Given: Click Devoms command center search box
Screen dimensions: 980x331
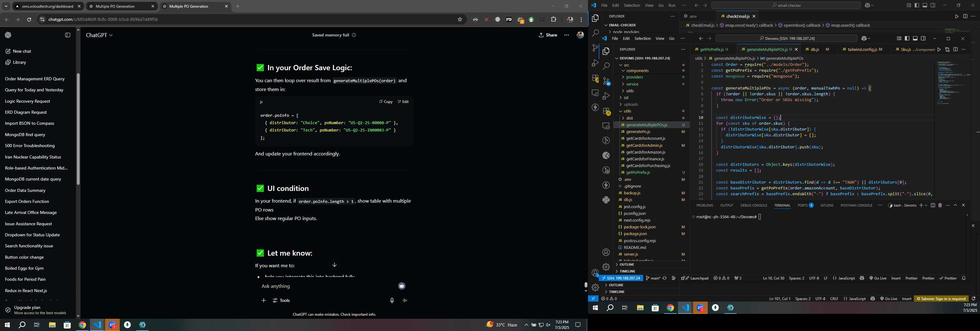Looking at the screenshot, I should 786,39.
